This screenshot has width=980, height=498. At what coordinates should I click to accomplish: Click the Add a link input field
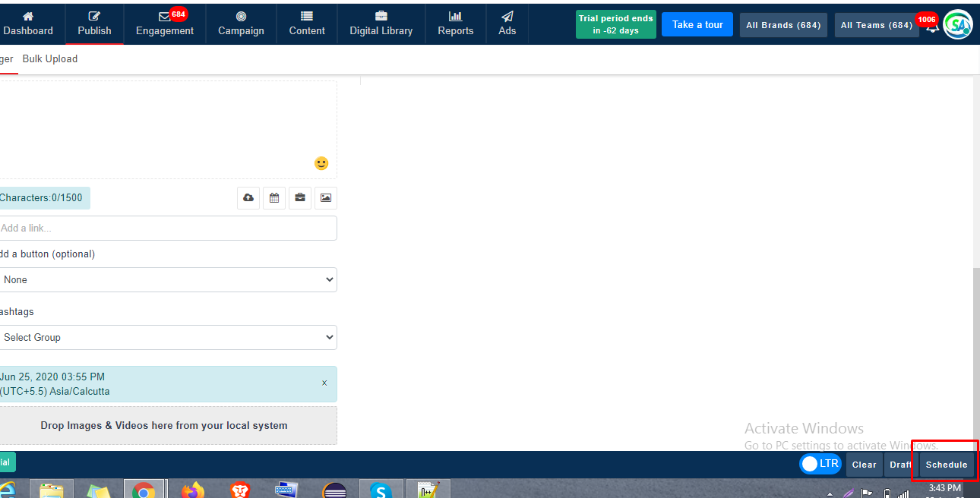[x=167, y=228]
